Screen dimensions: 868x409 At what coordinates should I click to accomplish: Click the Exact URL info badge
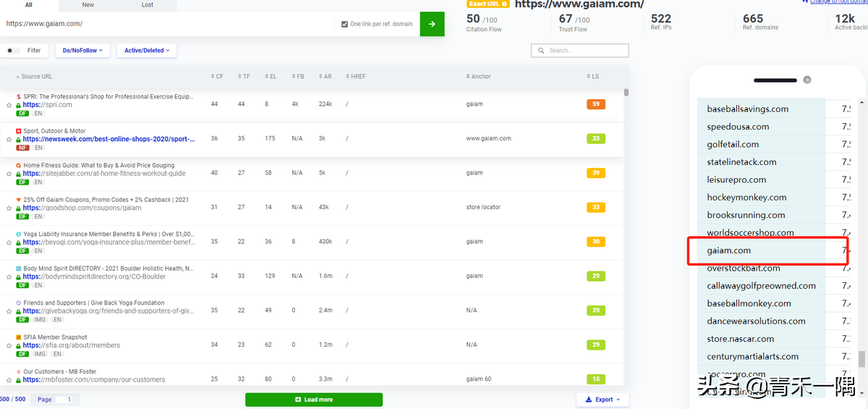pos(489,4)
